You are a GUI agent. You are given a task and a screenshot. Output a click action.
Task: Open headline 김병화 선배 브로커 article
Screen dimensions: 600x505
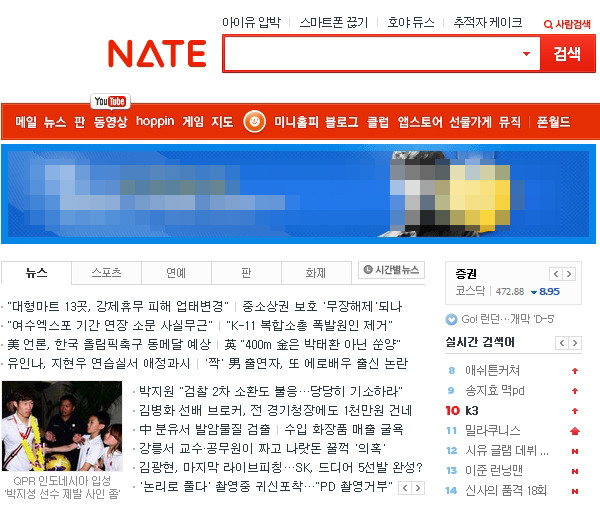pyautogui.click(x=275, y=411)
